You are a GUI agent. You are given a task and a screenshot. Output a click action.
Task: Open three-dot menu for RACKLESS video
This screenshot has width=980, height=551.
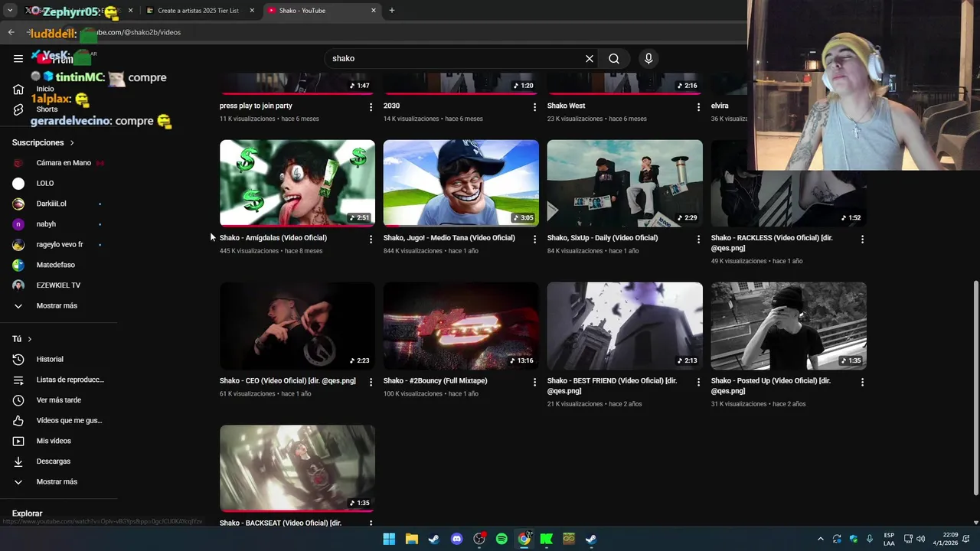point(862,240)
